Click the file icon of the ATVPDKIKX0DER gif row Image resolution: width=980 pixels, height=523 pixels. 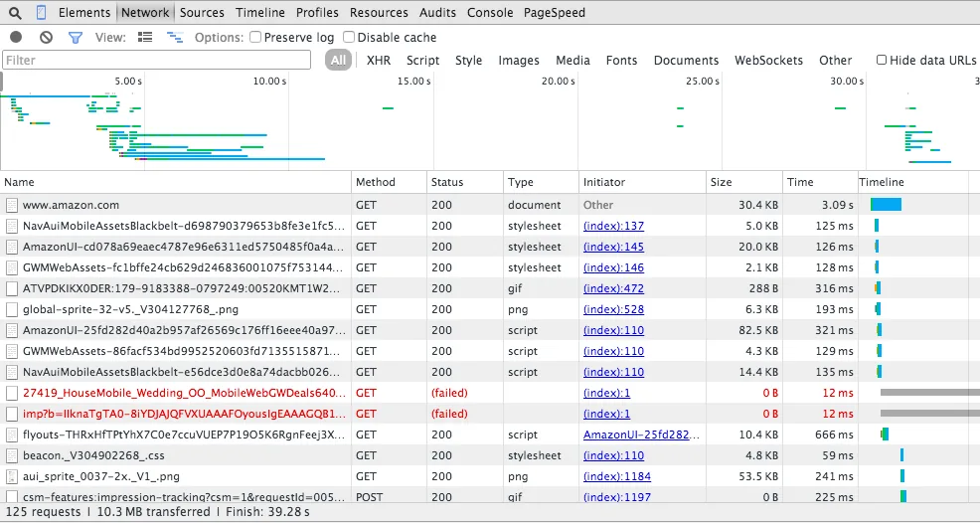coord(12,288)
